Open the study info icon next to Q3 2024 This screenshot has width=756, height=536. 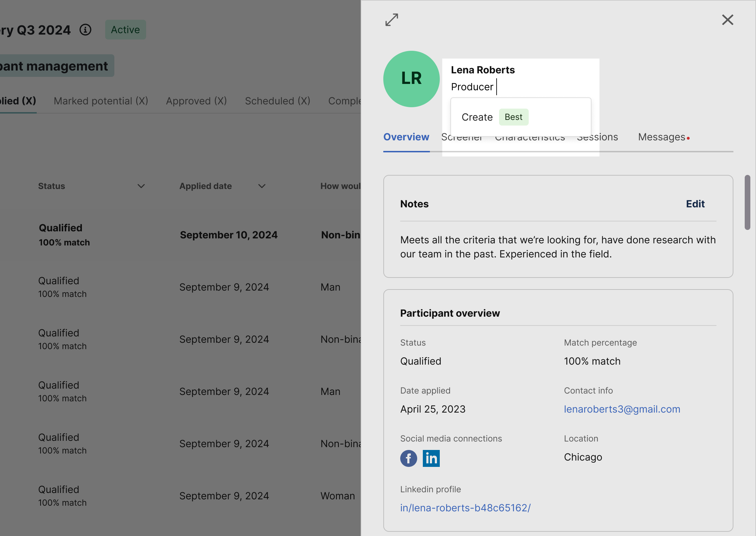pos(85,30)
